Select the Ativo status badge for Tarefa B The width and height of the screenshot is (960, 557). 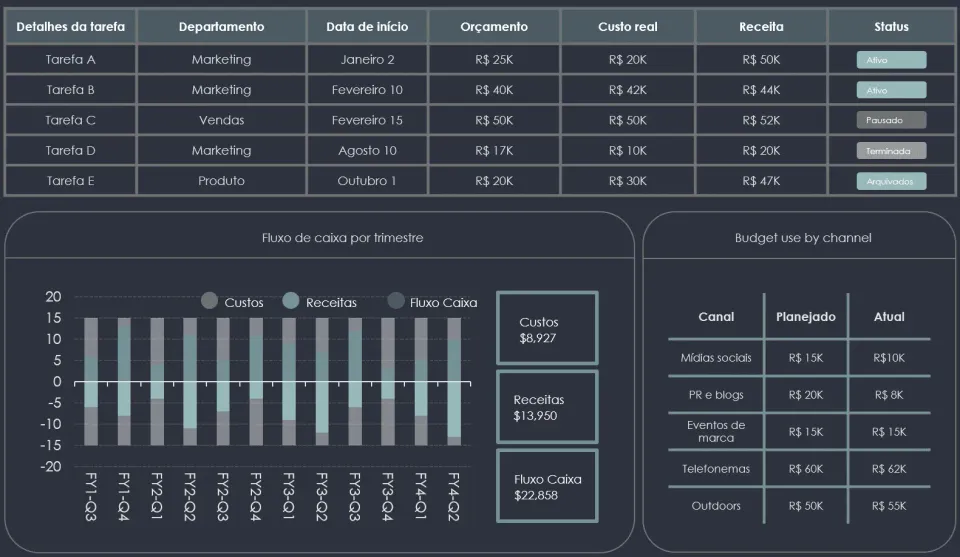pos(891,90)
